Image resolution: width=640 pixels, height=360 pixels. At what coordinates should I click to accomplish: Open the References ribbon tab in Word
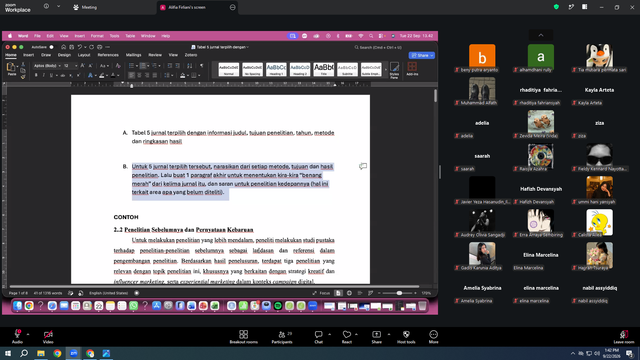(108, 55)
